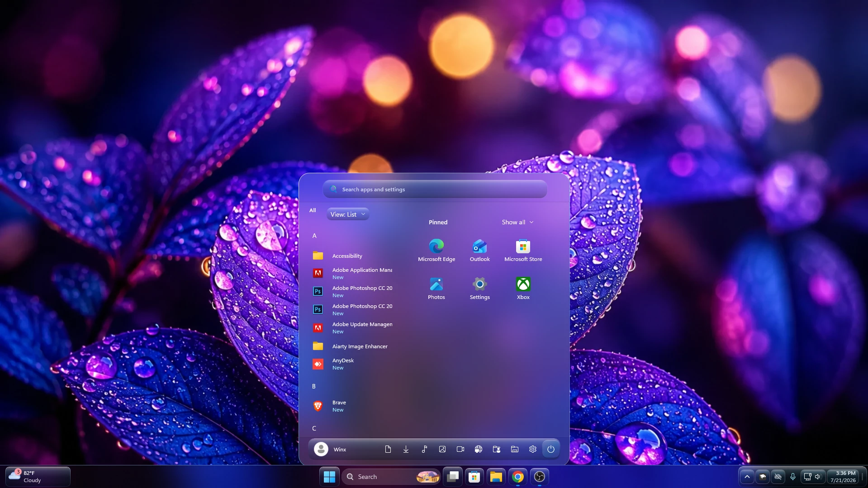868x488 pixels.
Task: Open first Adobe Photoshop CC entry
Action: [x=353, y=291]
